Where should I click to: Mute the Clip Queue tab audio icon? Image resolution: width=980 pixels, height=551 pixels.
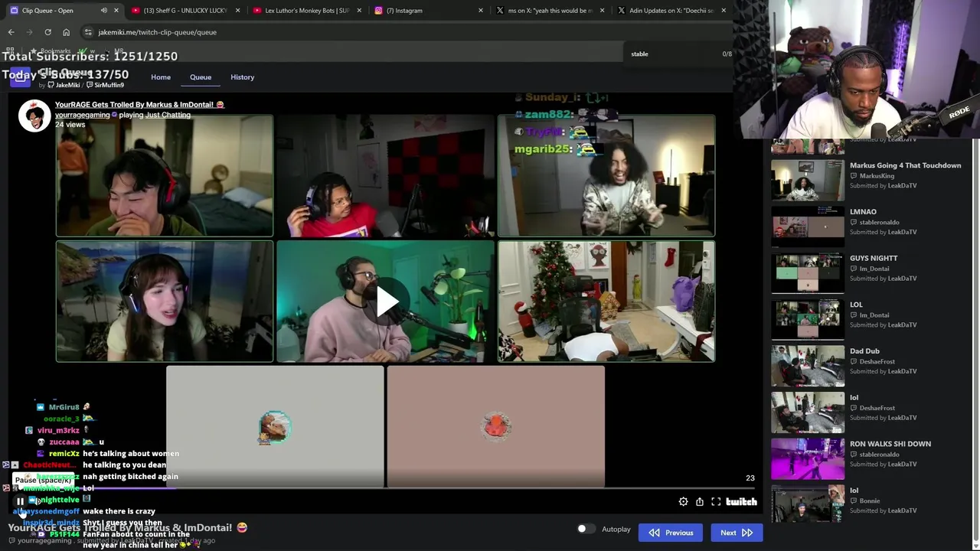tap(103, 11)
